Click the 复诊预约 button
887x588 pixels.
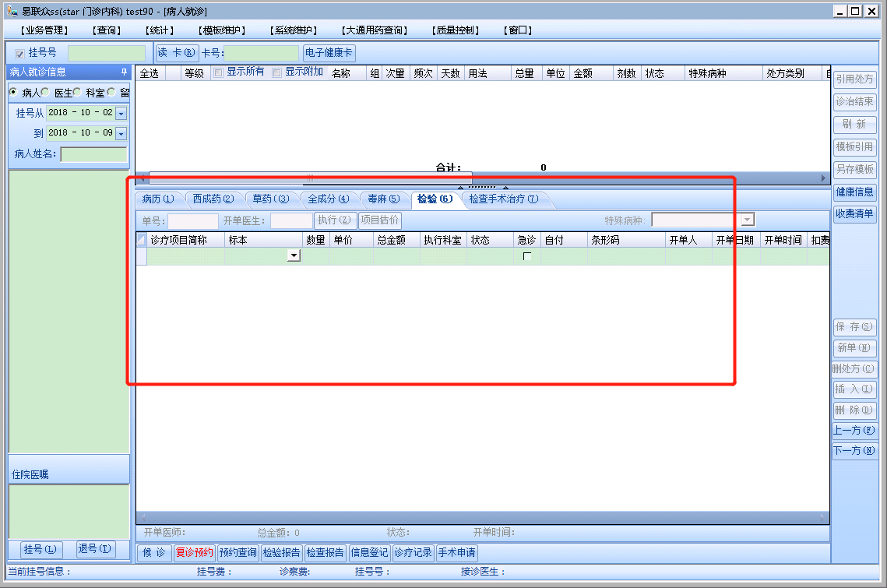[194, 553]
